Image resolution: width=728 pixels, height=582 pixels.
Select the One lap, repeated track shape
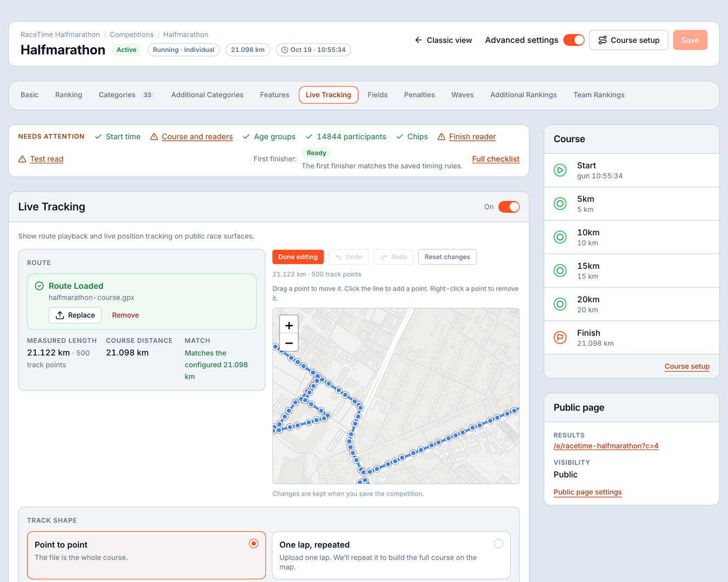click(391, 555)
